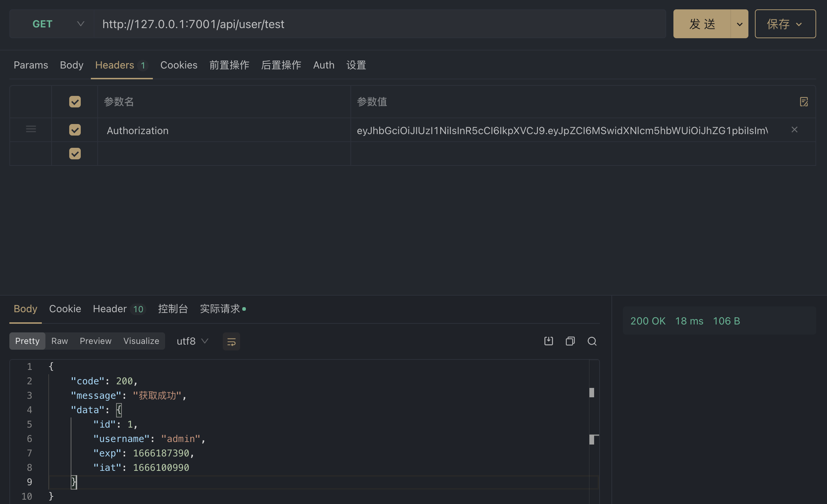Screen dimensions: 827x504
Task: Click the 发送 send button
Action: [x=702, y=24]
